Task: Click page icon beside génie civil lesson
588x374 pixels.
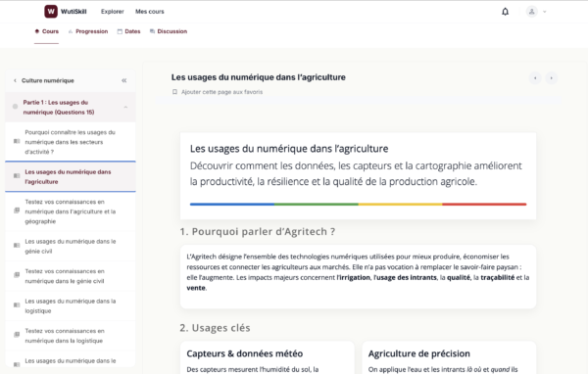Action: (x=17, y=246)
